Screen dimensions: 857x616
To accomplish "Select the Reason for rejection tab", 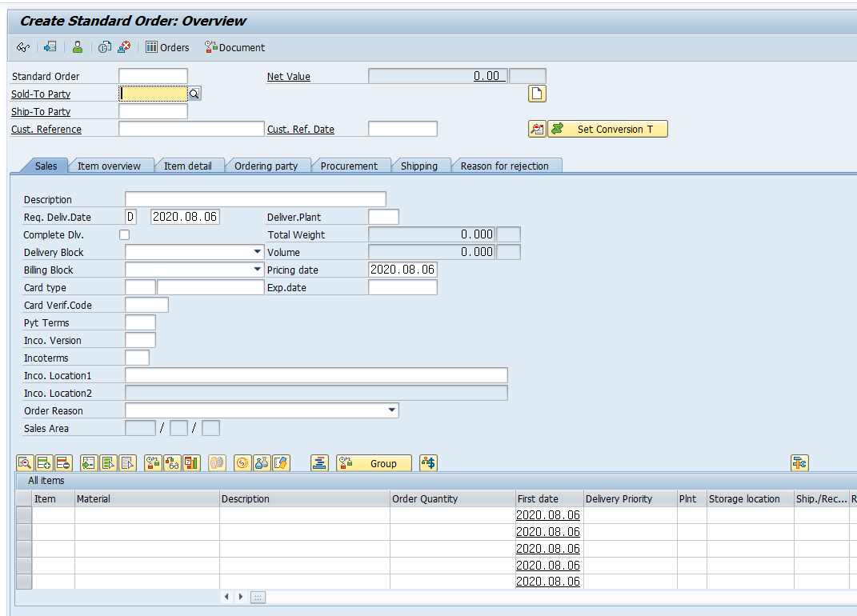I will click(x=506, y=166).
